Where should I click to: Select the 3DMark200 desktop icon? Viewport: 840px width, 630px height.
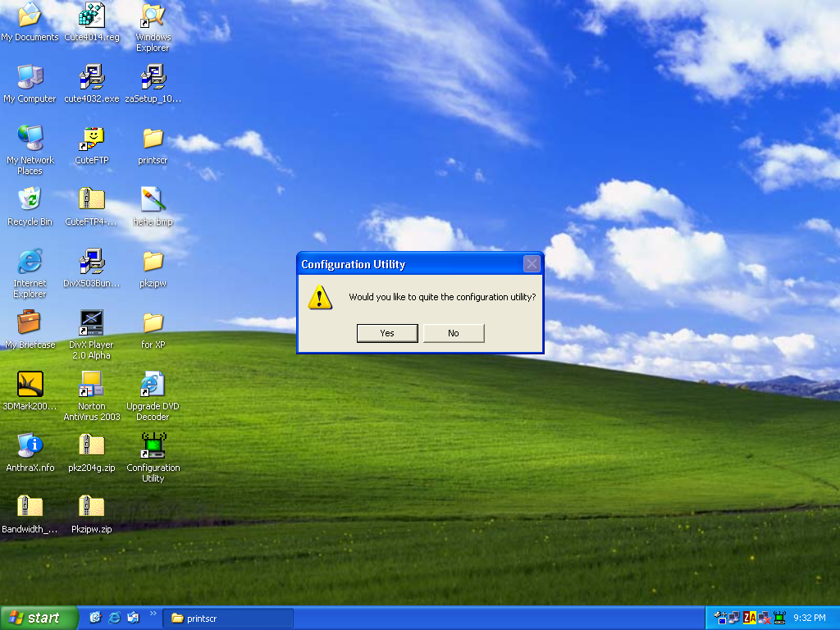[30, 391]
